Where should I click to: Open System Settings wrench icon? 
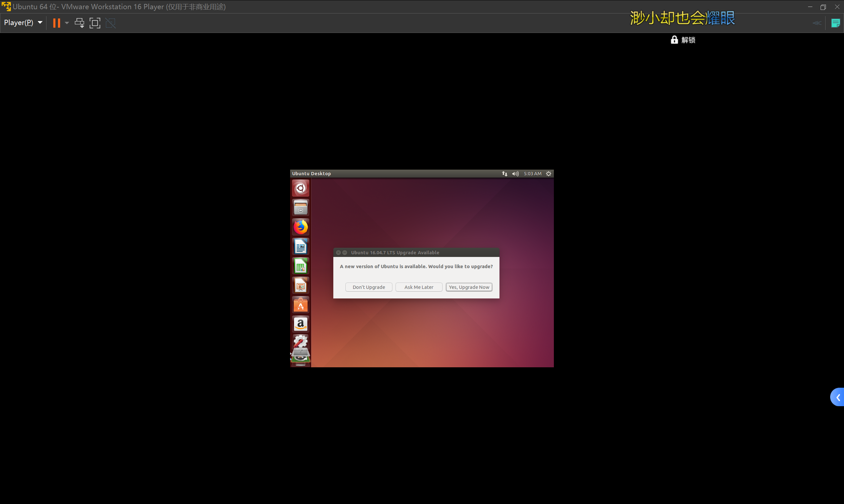click(x=300, y=341)
